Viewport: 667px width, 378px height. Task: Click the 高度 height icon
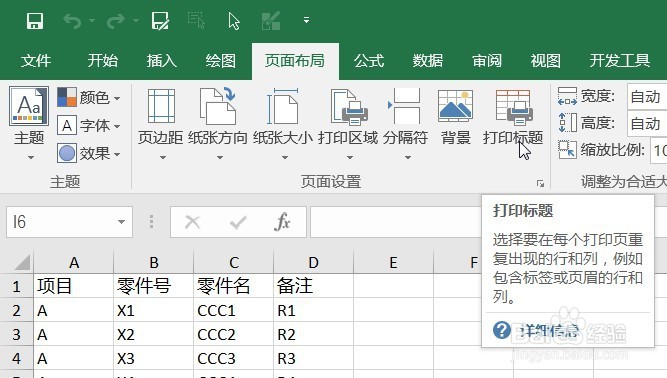[567, 123]
